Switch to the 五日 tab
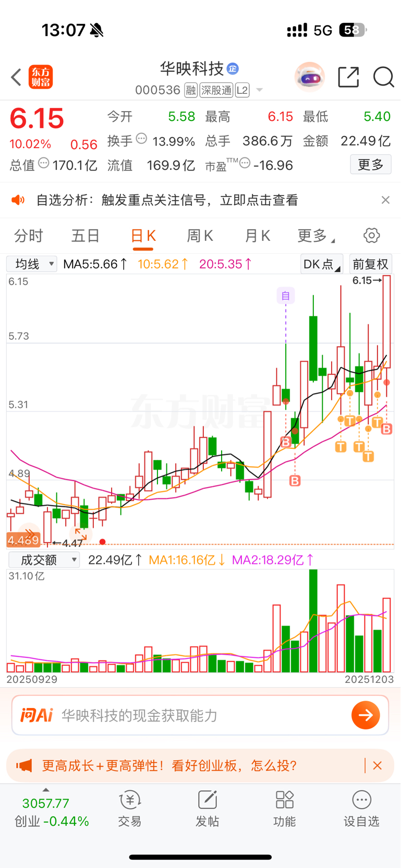The height and width of the screenshot is (868, 401). pyautogui.click(x=86, y=236)
